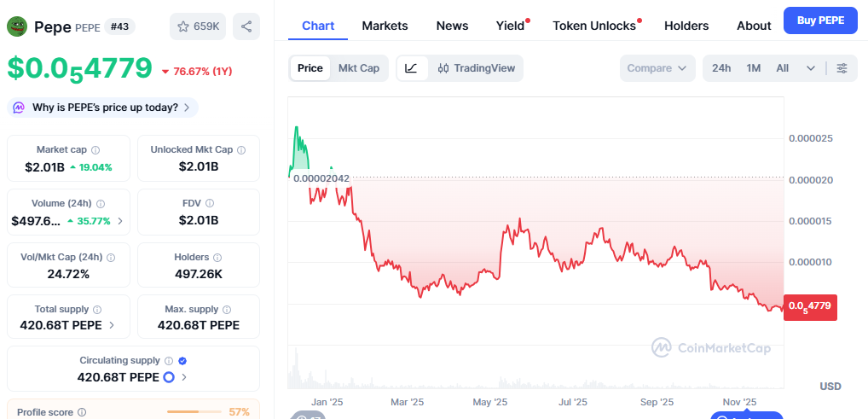The width and height of the screenshot is (868, 419).
Task: Click the FDV info icon
Action: pos(210,203)
